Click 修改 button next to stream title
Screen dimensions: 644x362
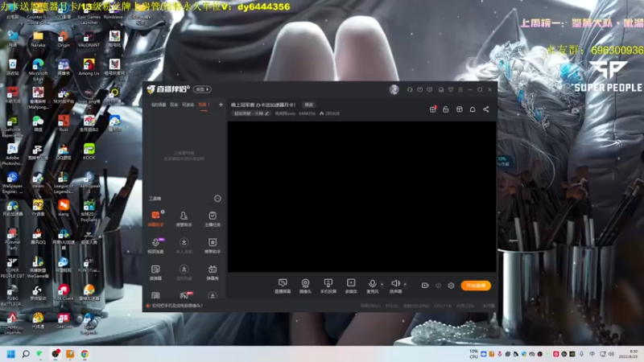[308, 105]
